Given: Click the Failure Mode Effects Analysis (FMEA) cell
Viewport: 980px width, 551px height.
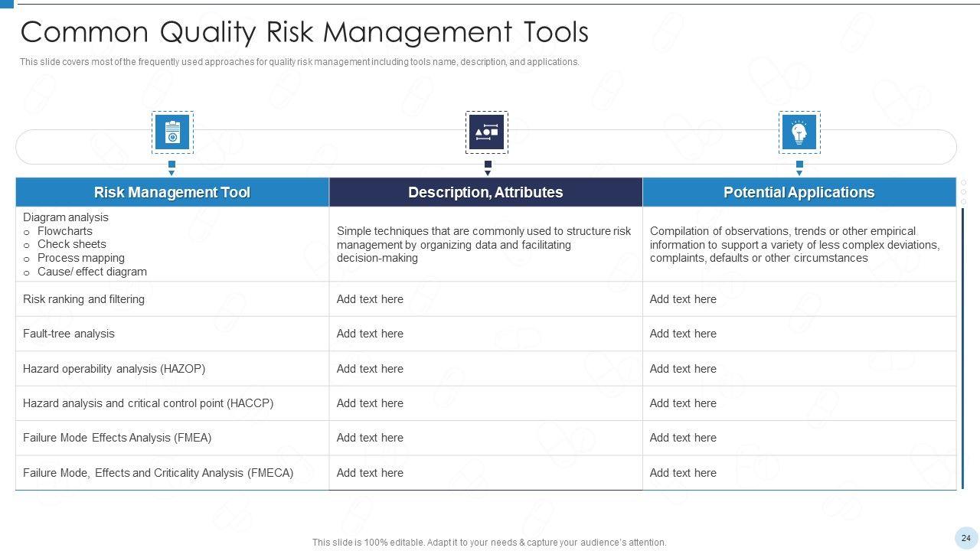Looking at the screenshot, I should coord(117,438).
